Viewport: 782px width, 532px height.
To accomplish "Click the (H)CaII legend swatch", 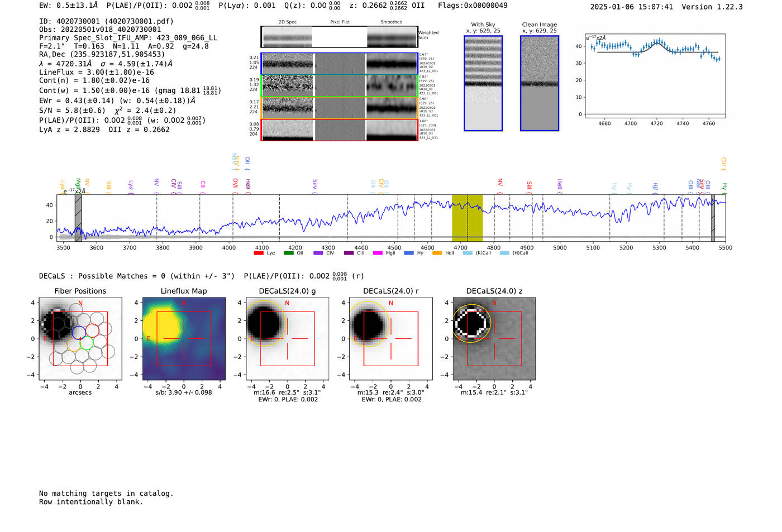I will pos(504,253).
